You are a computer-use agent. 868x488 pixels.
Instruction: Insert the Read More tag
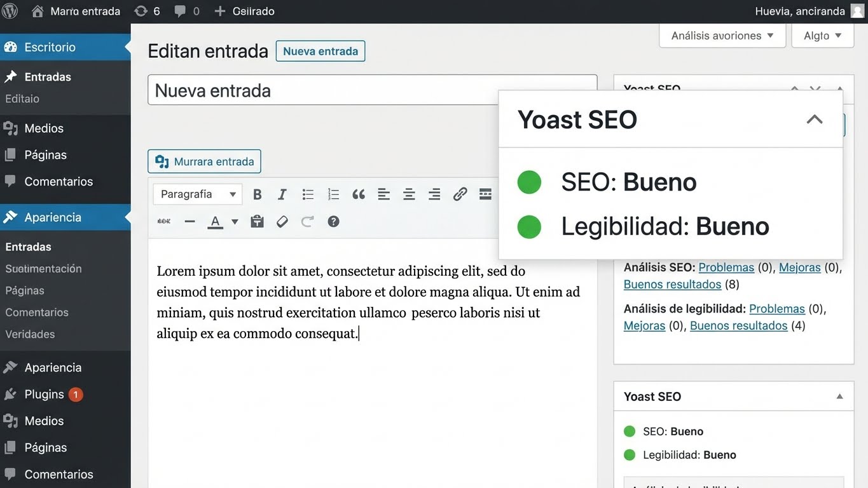pyautogui.click(x=485, y=194)
